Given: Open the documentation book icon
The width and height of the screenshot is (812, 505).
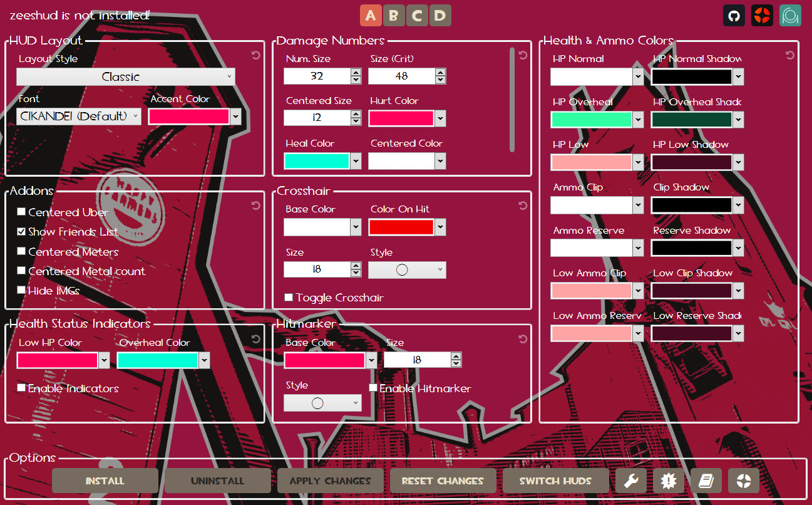Looking at the screenshot, I should [x=706, y=481].
